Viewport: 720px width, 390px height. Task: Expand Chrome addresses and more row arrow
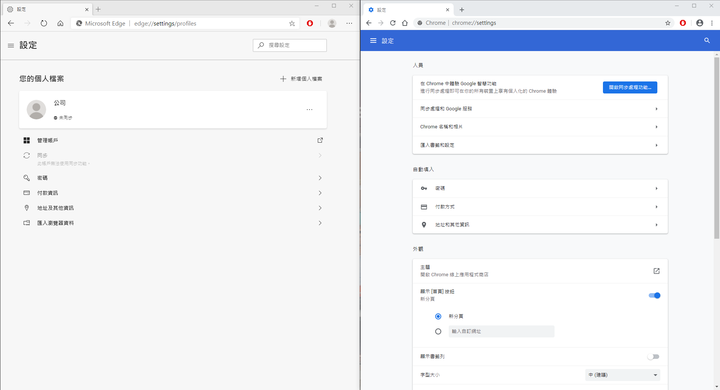click(x=657, y=225)
